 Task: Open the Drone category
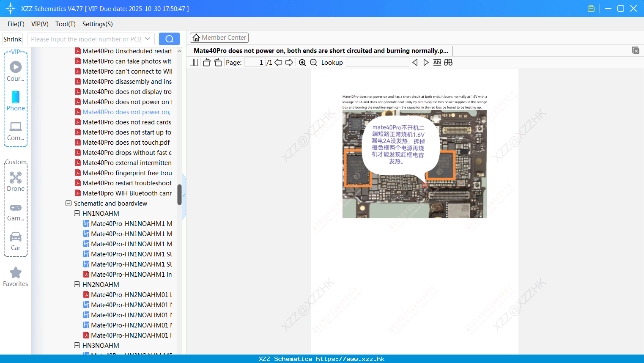[16, 181]
